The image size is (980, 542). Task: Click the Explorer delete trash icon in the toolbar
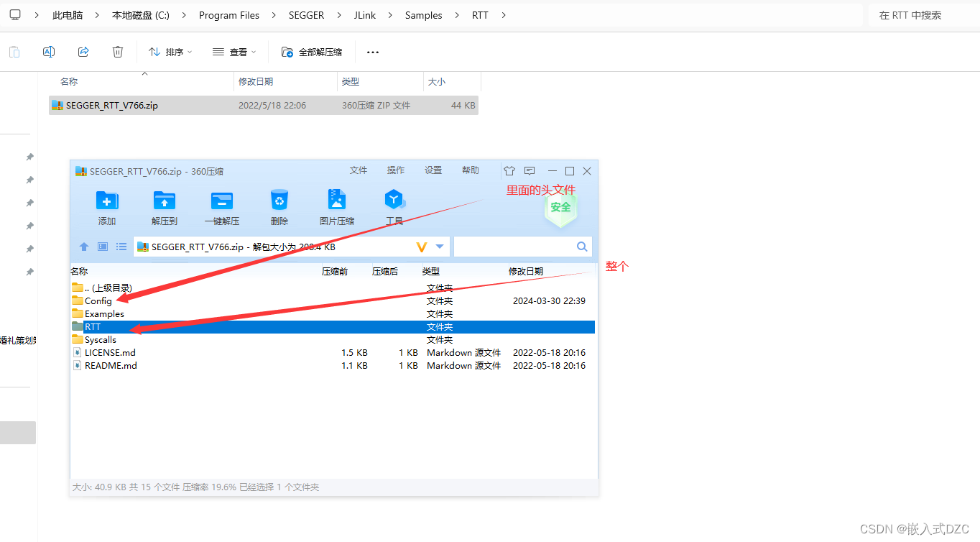pos(118,52)
